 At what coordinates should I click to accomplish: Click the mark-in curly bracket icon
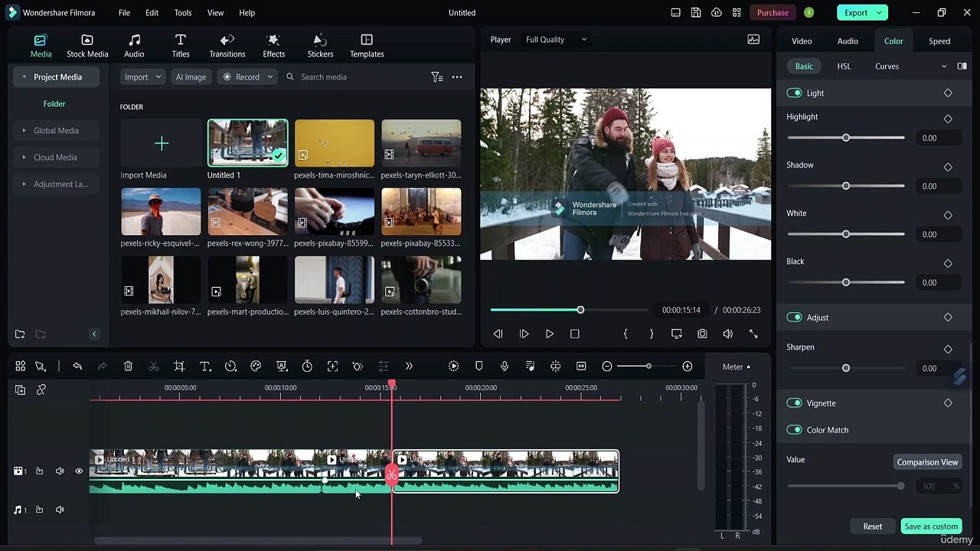pos(626,334)
